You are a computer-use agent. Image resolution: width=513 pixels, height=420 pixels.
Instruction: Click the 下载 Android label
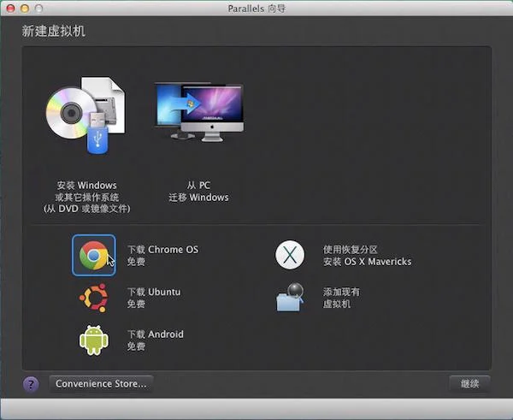[x=155, y=334]
